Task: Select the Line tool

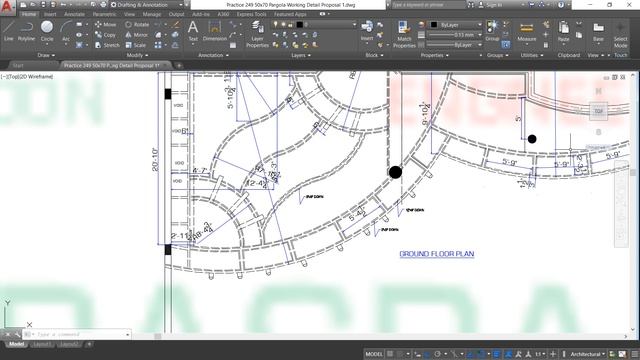Action: click(9, 31)
